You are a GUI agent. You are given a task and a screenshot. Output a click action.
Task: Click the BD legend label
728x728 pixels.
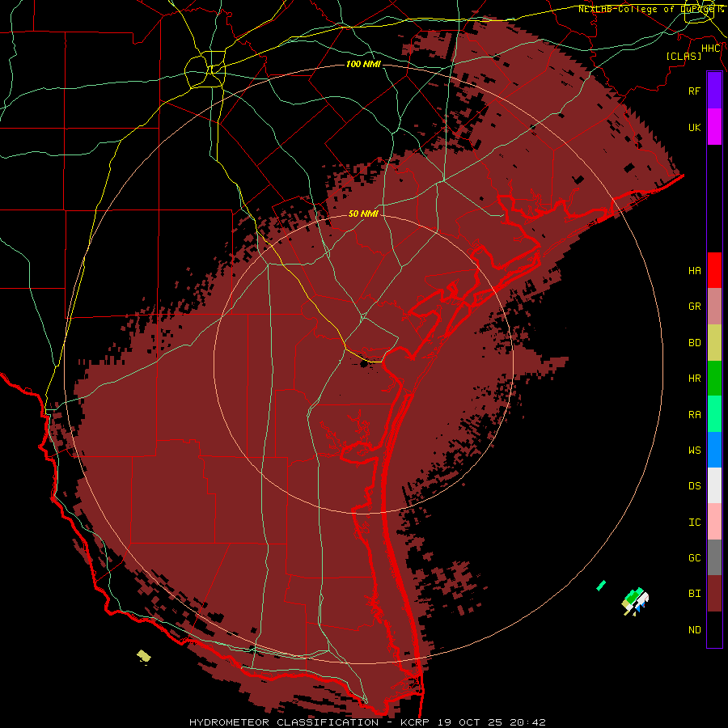(694, 343)
